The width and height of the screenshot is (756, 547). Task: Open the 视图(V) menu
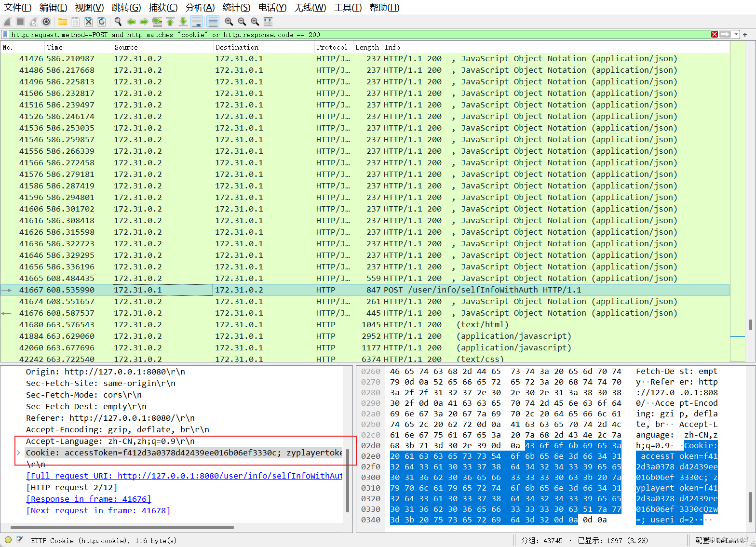(90, 8)
